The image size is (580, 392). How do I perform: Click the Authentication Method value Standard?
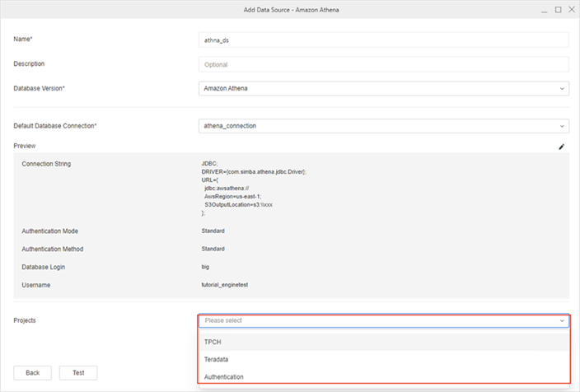tap(213, 249)
